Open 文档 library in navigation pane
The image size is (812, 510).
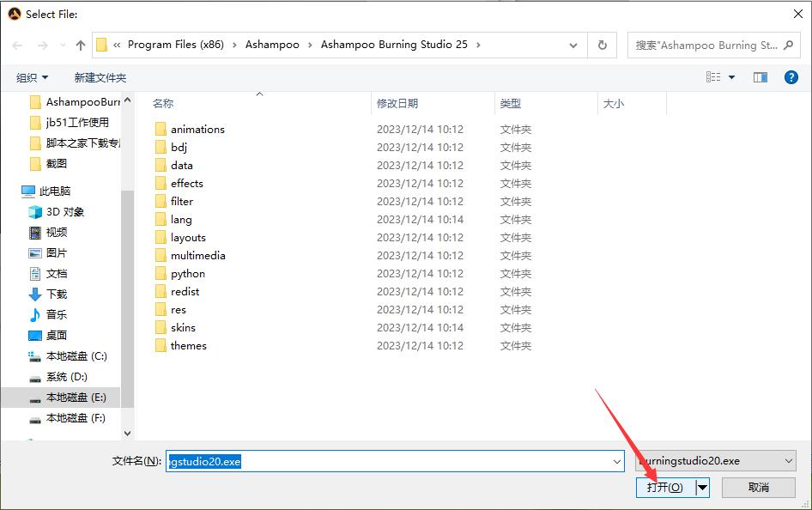tap(48, 273)
